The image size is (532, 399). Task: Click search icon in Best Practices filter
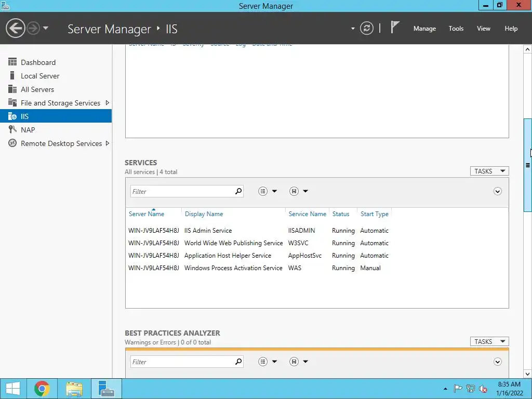tap(238, 362)
